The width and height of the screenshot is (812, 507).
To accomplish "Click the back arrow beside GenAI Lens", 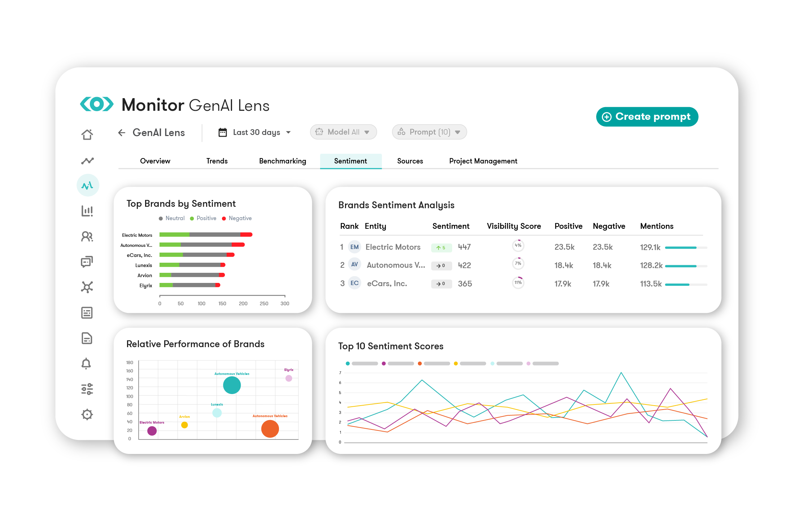I will pos(122,133).
